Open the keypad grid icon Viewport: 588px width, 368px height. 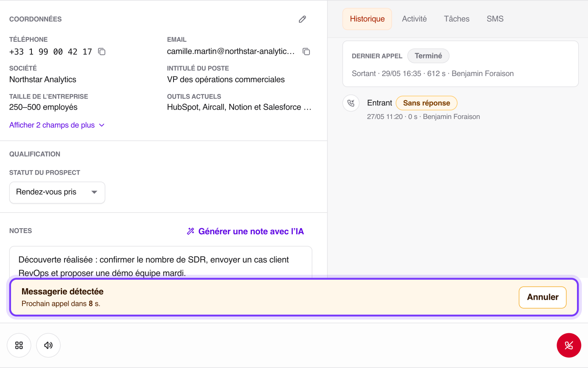coord(19,346)
